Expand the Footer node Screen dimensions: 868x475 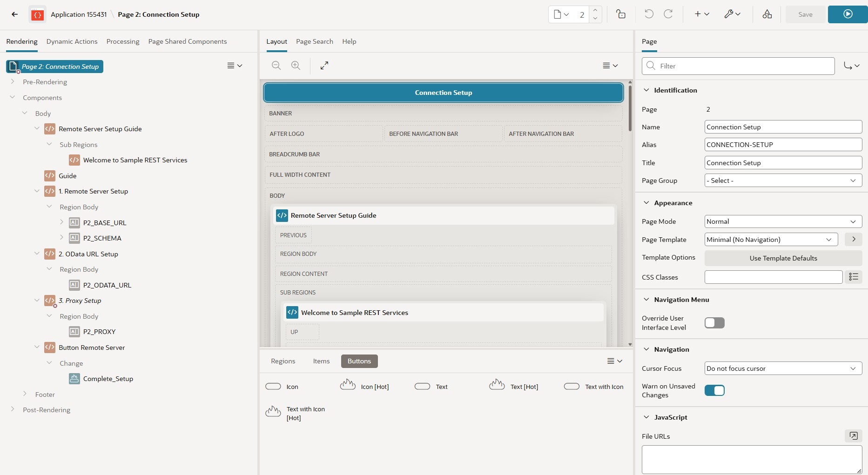[25, 394]
